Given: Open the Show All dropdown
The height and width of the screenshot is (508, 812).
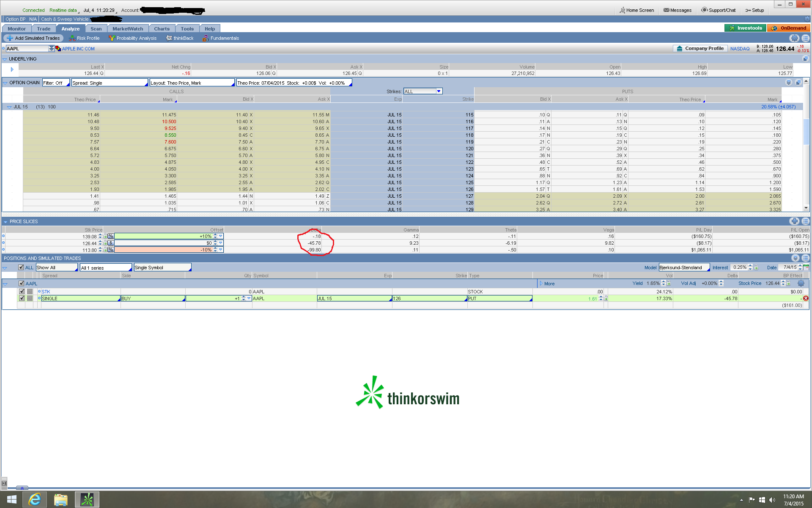Looking at the screenshot, I should pos(57,268).
